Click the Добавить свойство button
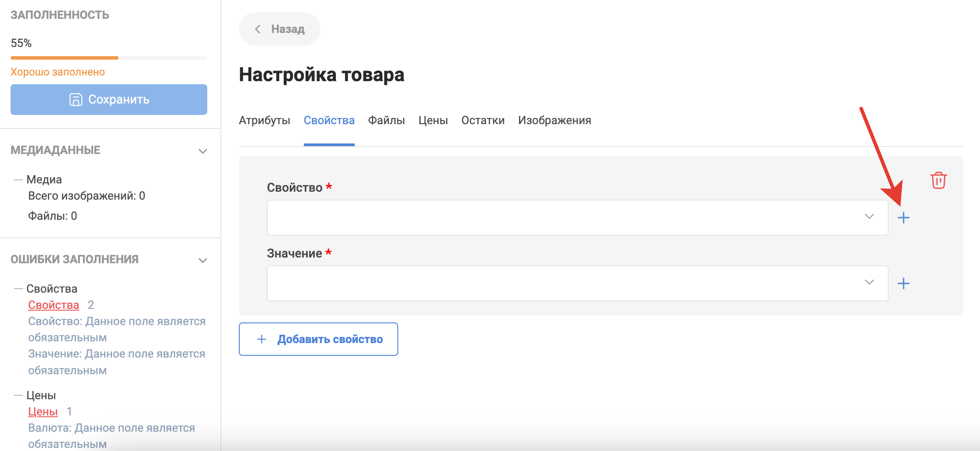980x451 pixels. 318,339
